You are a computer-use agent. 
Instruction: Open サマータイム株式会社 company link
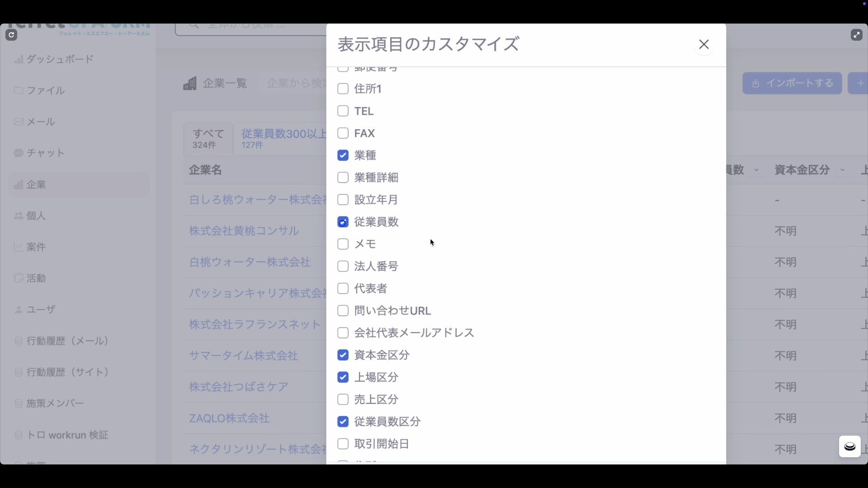[x=244, y=356]
